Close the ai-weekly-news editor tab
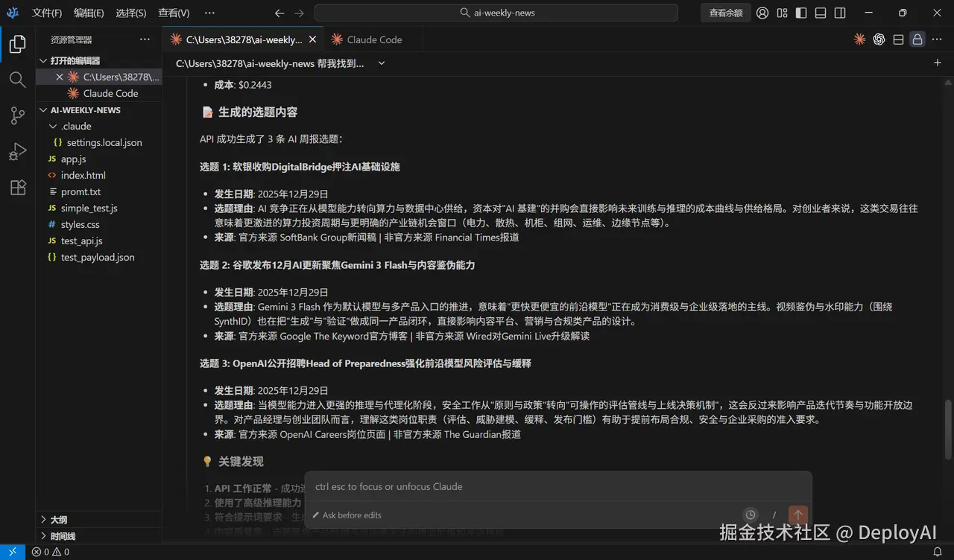Viewport: 954px width, 560px height. 312,39
